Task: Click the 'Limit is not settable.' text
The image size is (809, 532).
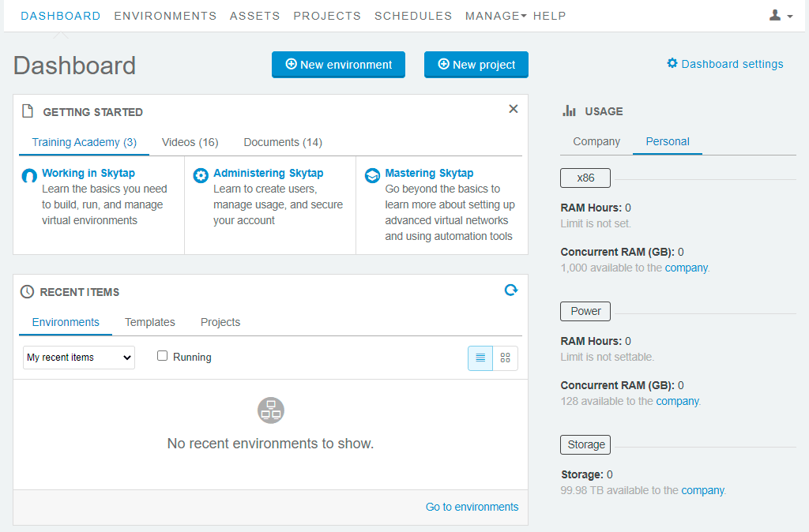Action: (608, 357)
